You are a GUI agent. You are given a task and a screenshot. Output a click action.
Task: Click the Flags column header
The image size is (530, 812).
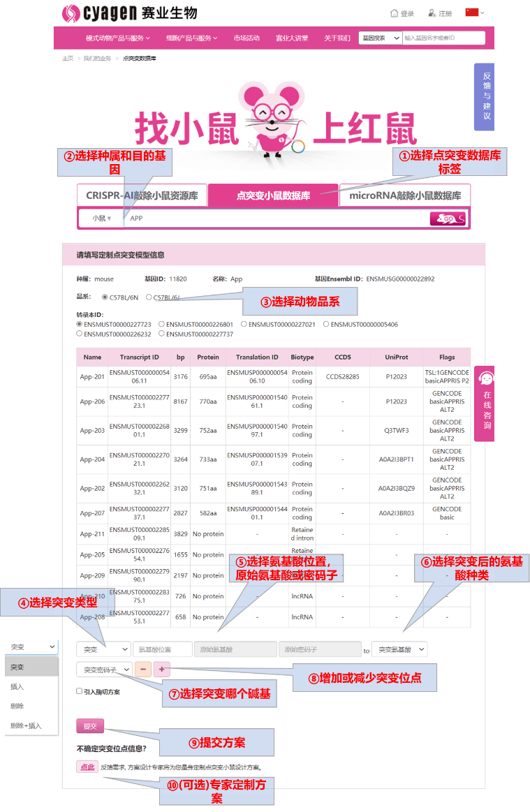click(447, 357)
